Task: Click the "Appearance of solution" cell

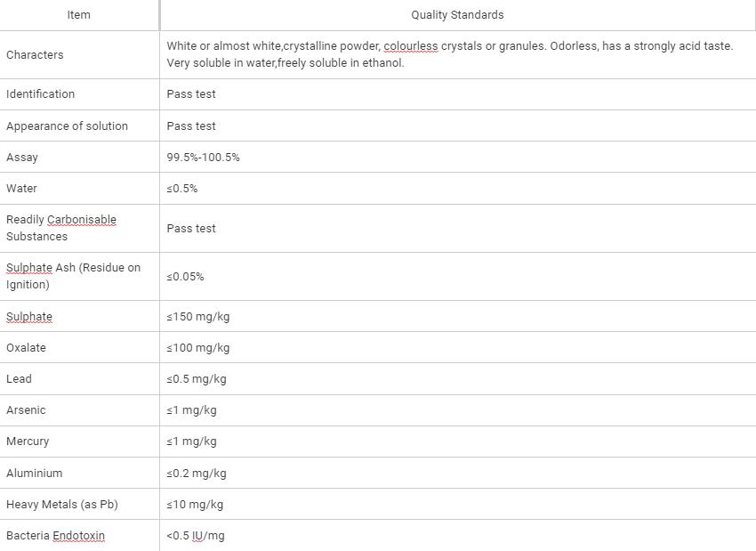Action: point(67,126)
